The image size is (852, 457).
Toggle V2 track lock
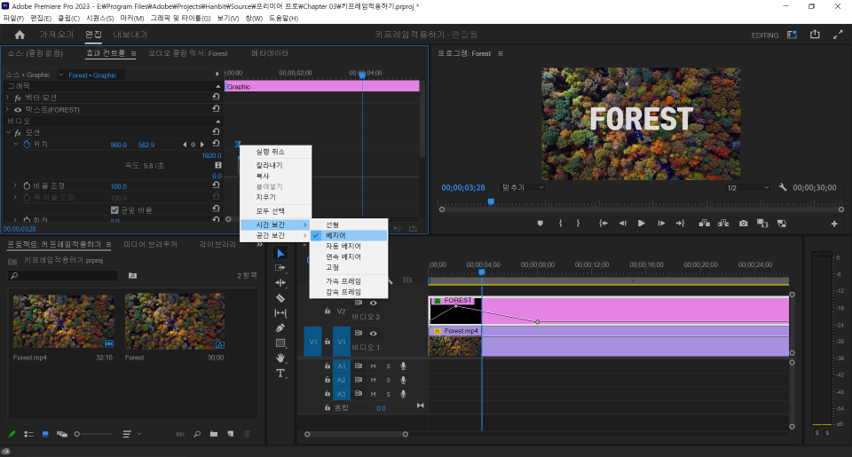[327, 311]
